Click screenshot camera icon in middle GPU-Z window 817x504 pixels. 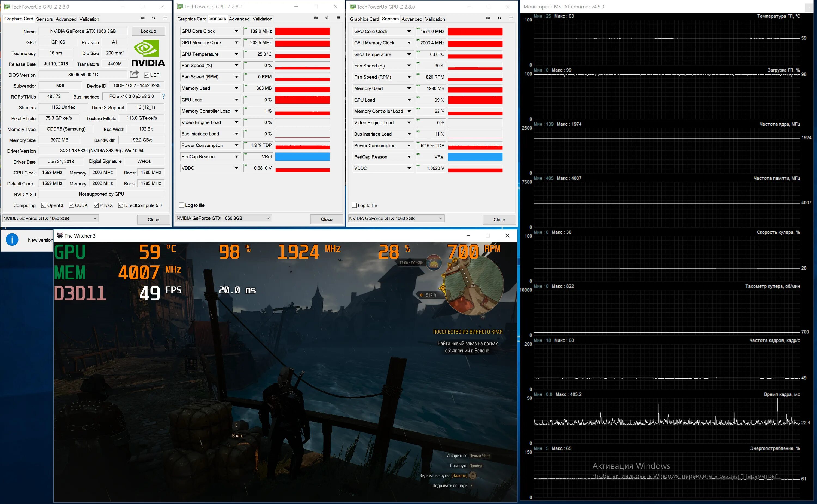[x=315, y=18]
